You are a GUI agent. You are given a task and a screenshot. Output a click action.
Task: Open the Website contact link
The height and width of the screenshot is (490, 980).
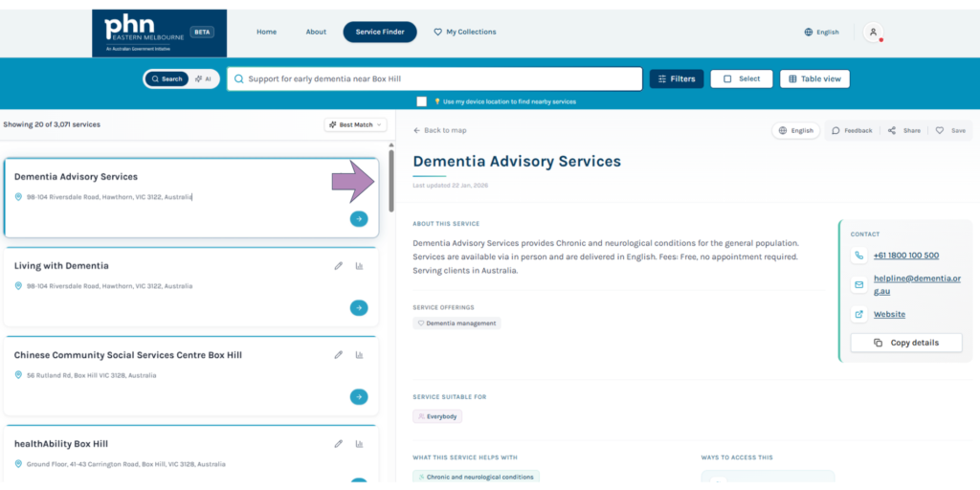click(889, 314)
